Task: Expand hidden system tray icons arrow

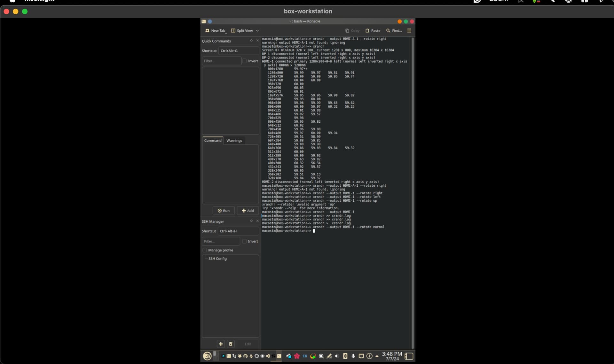Action: pyautogui.click(x=377, y=356)
